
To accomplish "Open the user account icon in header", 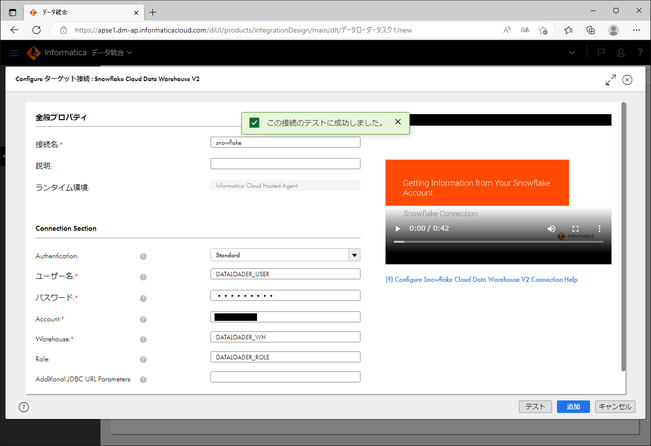I will tap(621, 53).
